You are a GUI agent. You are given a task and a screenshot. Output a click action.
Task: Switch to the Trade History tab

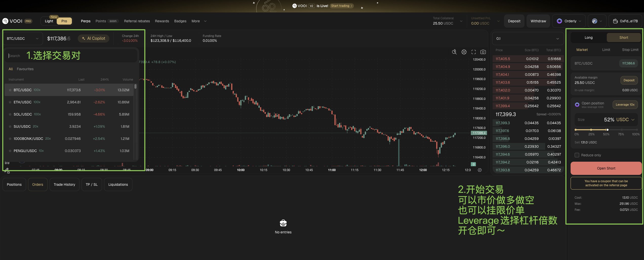64,184
